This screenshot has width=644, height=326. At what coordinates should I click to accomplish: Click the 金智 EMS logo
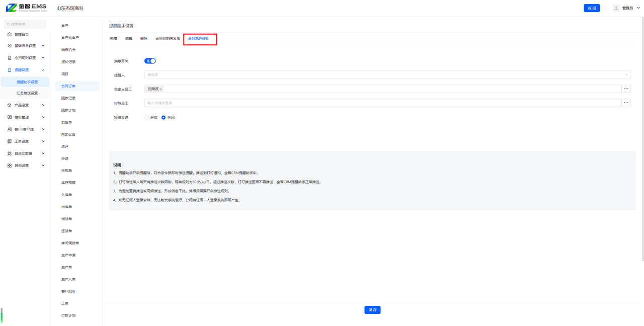pos(26,8)
